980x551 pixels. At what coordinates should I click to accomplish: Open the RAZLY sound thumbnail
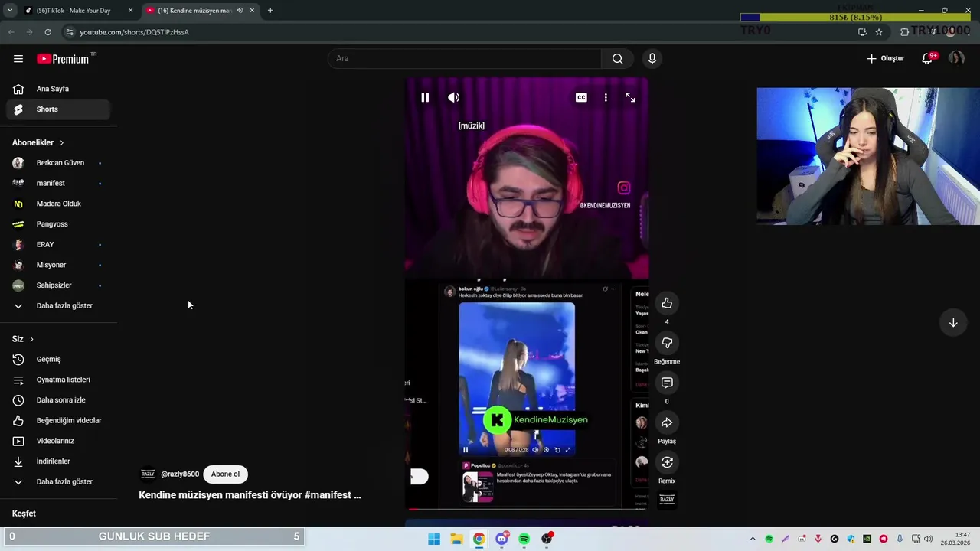coord(667,499)
